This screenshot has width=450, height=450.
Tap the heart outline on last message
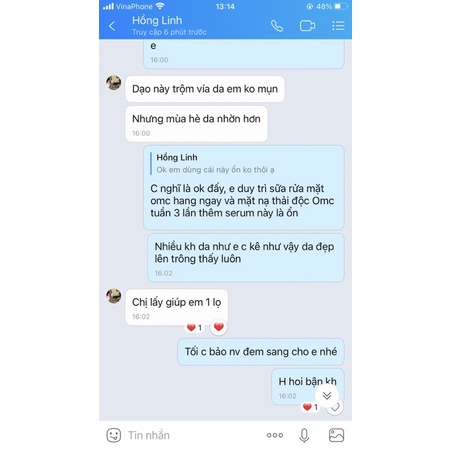pos(335,407)
